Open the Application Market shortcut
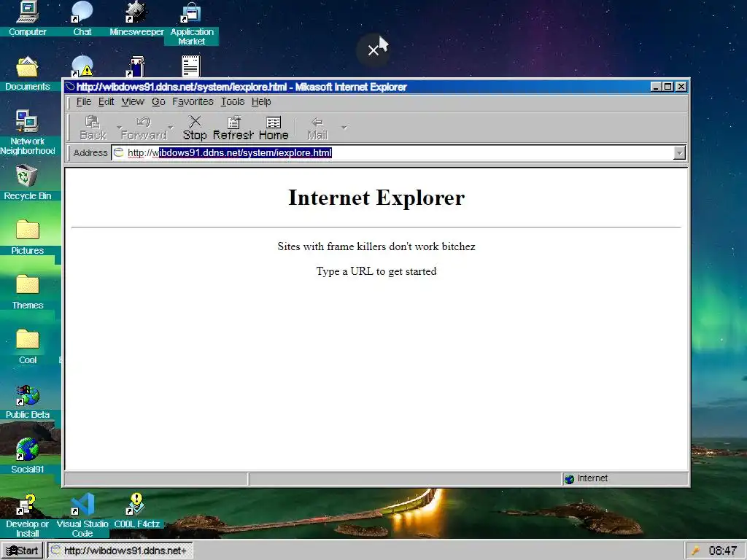The width and height of the screenshot is (747, 560). (192, 23)
